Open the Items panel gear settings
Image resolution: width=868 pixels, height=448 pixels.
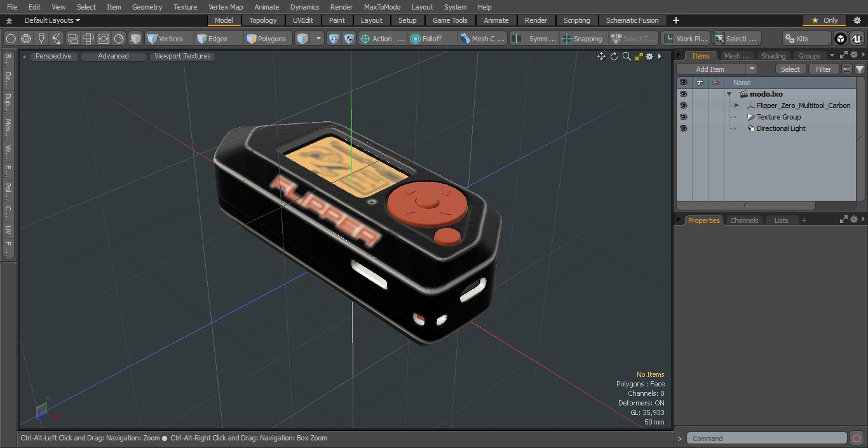click(853, 56)
